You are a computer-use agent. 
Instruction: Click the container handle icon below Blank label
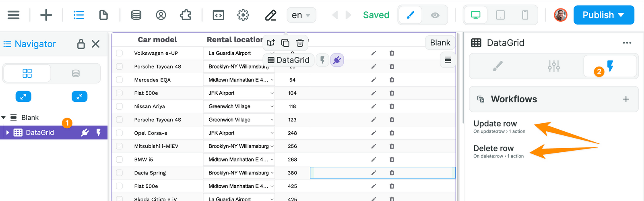[x=448, y=60]
